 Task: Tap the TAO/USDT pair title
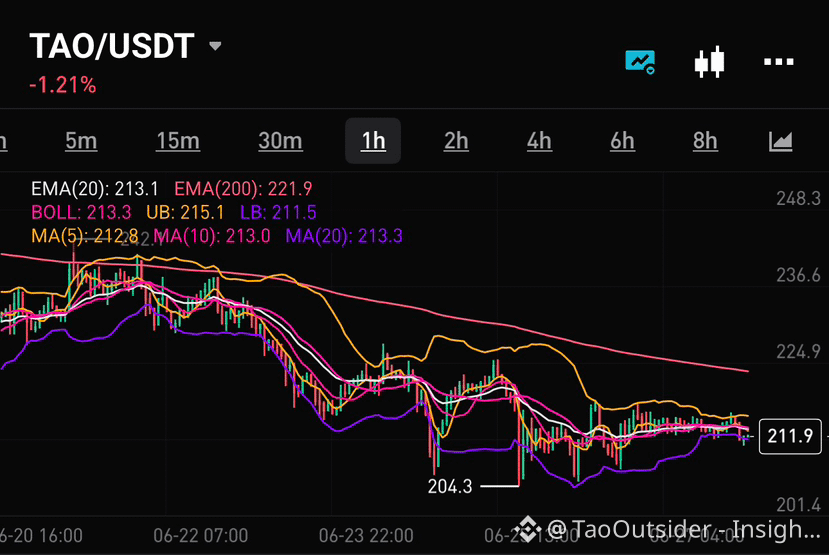tap(112, 46)
